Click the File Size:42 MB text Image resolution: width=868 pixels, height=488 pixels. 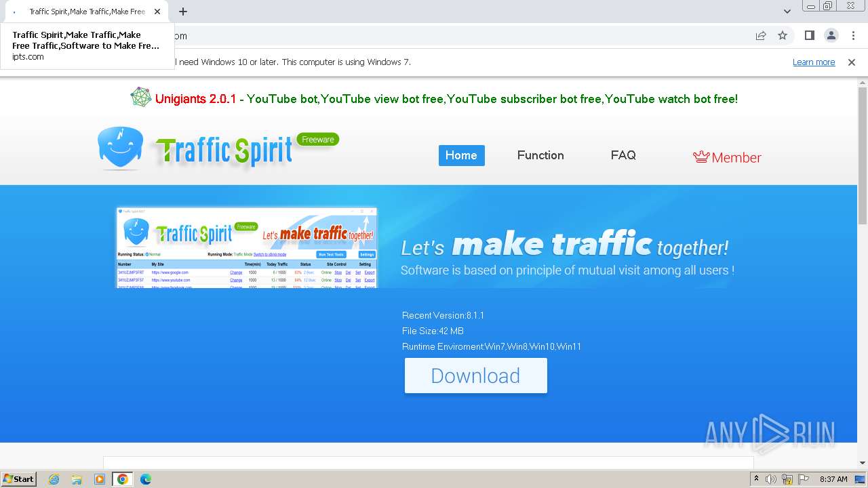(433, 331)
